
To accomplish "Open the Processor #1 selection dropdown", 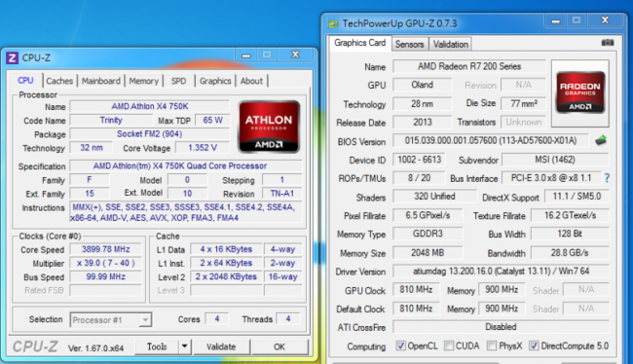I will pyautogui.click(x=111, y=320).
